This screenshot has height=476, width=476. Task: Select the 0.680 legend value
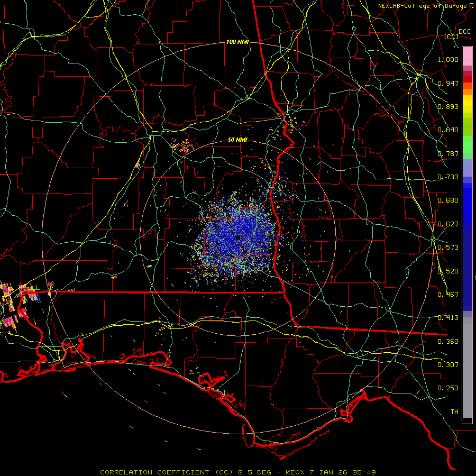(448, 200)
